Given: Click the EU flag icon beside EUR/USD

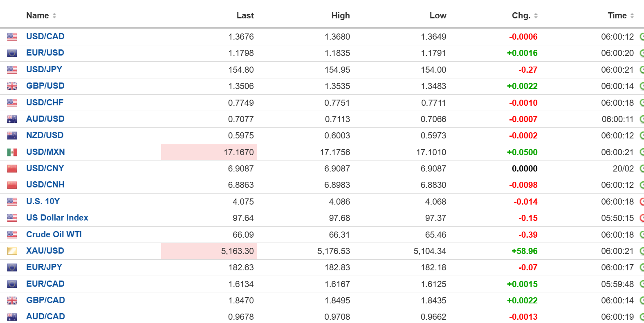Looking at the screenshot, I should pos(12,53).
